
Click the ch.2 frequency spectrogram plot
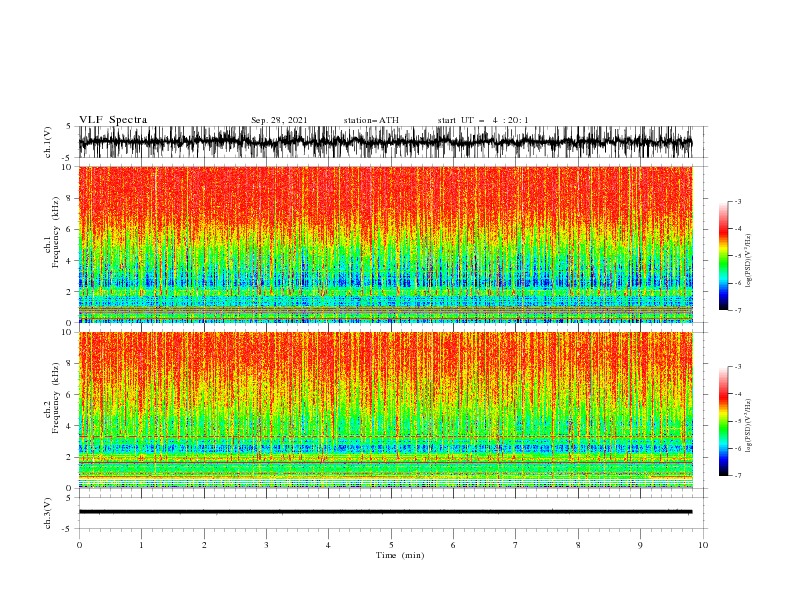point(385,410)
